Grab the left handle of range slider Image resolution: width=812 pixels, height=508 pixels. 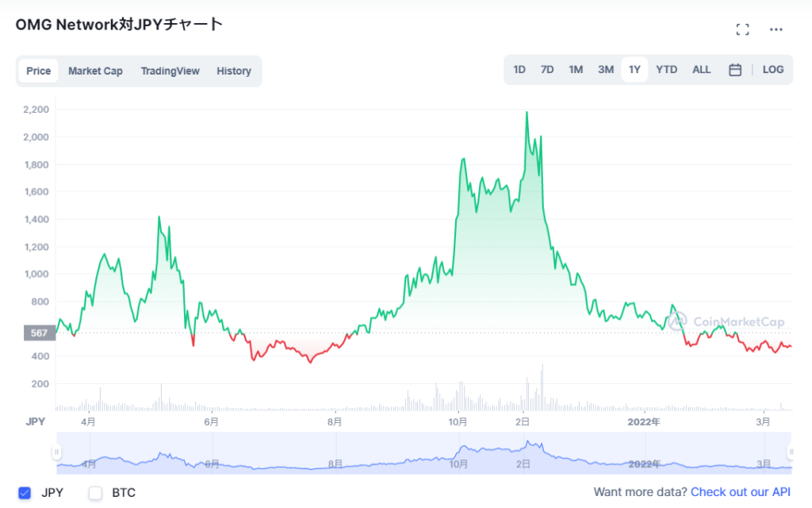tap(56, 452)
